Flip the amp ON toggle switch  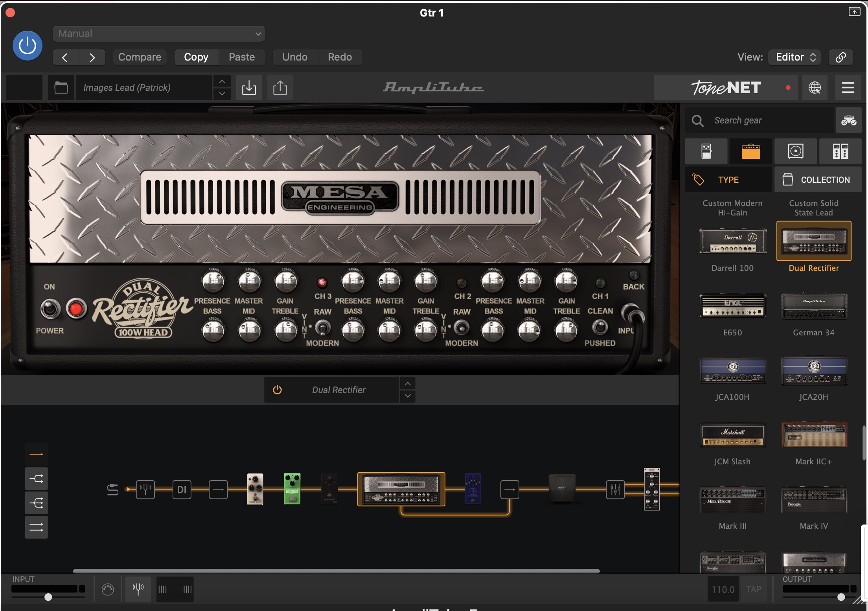click(x=50, y=309)
